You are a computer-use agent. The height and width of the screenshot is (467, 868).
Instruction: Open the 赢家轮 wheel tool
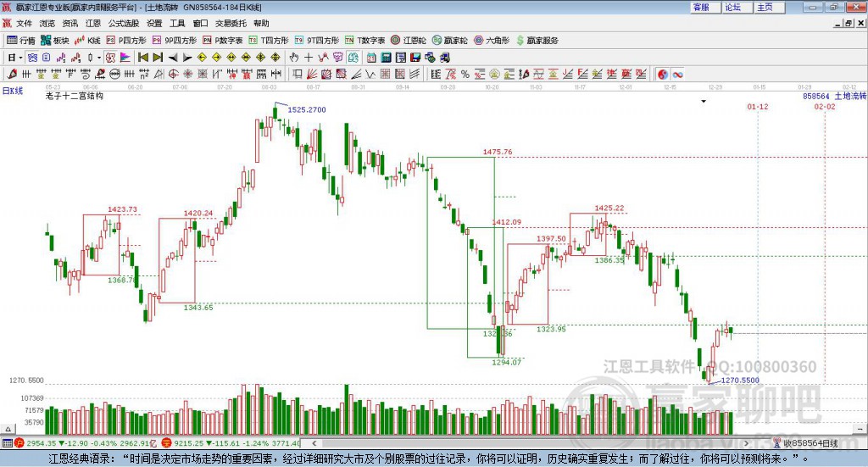(x=449, y=41)
